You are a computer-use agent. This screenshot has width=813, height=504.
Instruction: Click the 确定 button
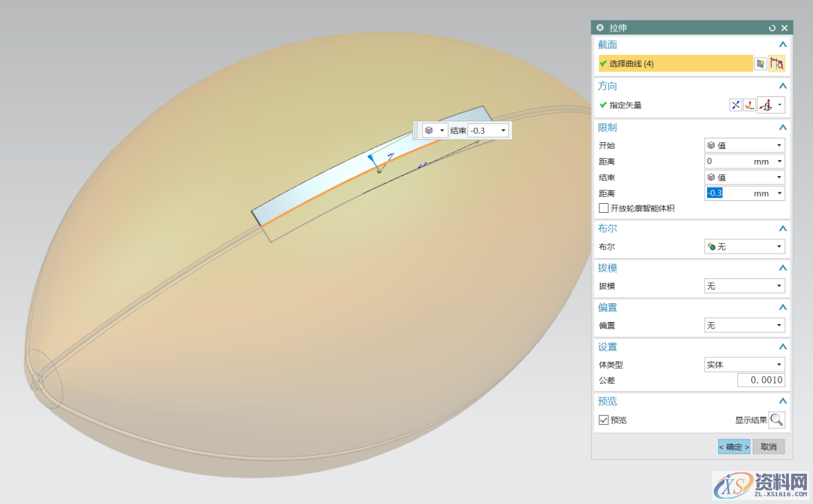733,447
